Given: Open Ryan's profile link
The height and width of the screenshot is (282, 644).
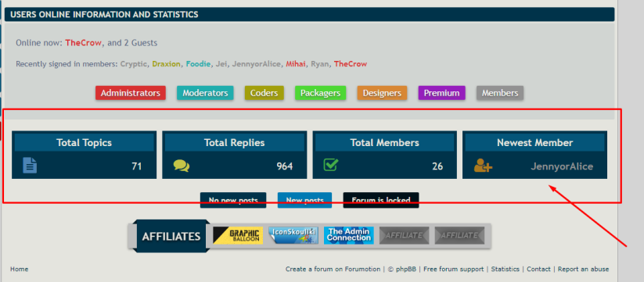Looking at the screenshot, I should click(x=319, y=64).
